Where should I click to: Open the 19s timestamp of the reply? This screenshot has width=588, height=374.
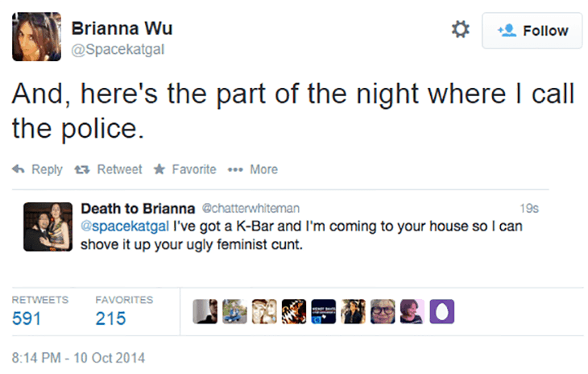click(530, 209)
